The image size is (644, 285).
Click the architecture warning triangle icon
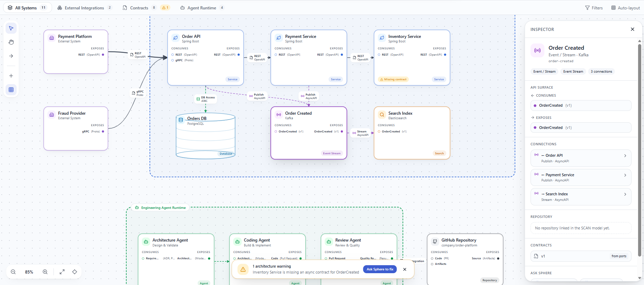[x=243, y=269]
